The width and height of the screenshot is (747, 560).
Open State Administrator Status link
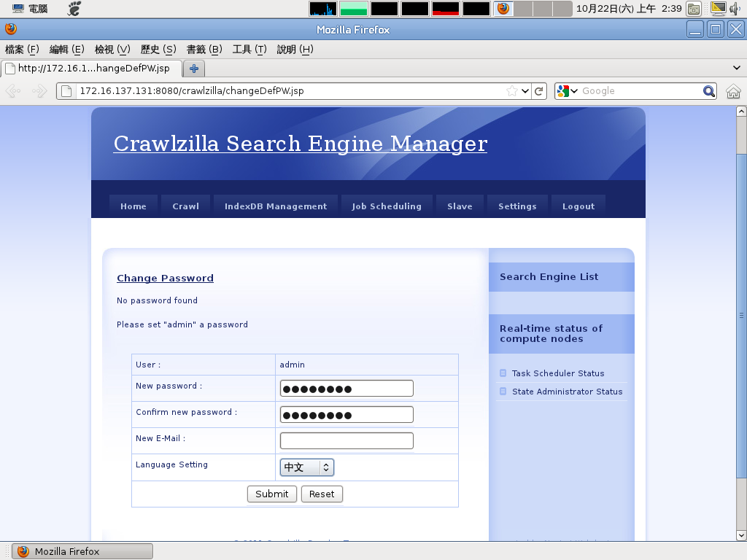pyautogui.click(x=567, y=392)
